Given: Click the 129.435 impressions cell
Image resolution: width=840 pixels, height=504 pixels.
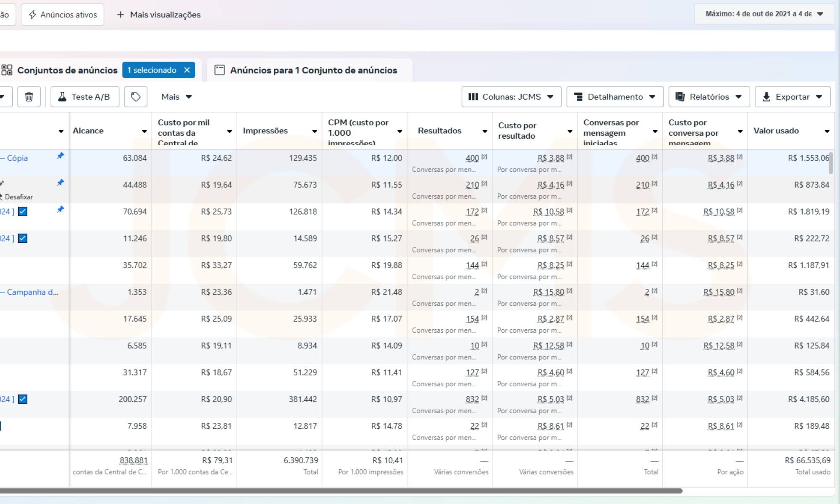Looking at the screenshot, I should (303, 158).
